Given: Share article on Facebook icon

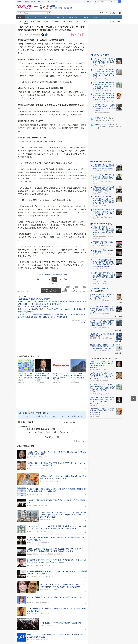Looking at the screenshot, I should pos(46,35).
